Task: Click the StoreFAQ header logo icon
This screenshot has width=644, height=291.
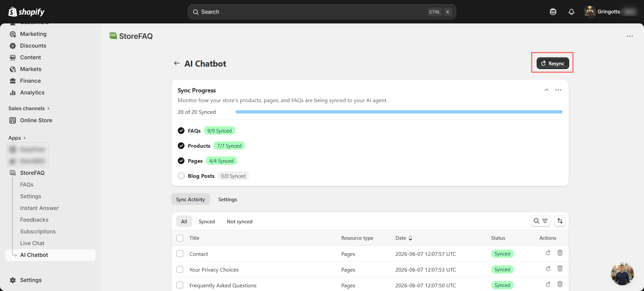Action: click(113, 36)
